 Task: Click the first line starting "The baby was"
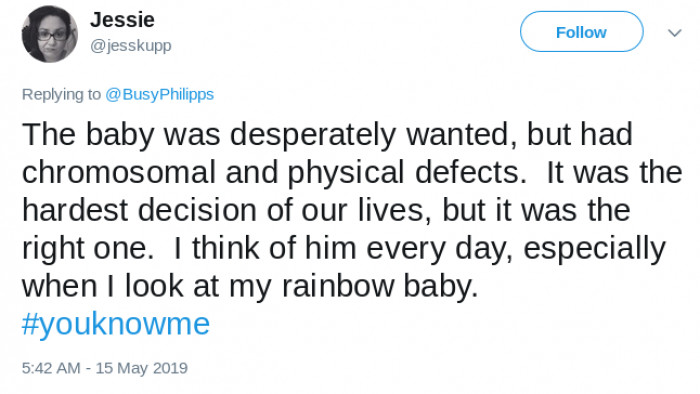coord(327,135)
